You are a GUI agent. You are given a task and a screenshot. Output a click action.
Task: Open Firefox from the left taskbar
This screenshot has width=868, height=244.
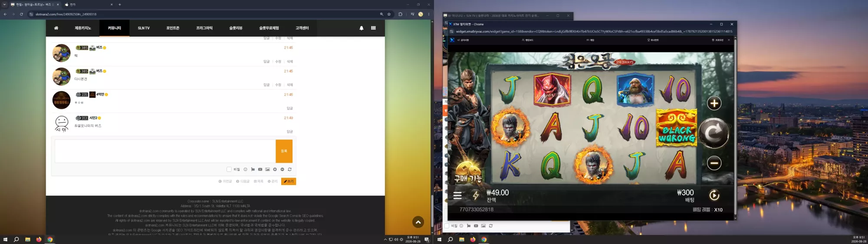(x=39, y=240)
